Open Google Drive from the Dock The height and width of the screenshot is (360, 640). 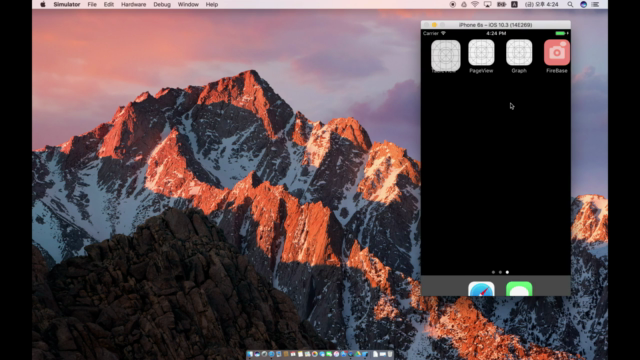click(358, 354)
